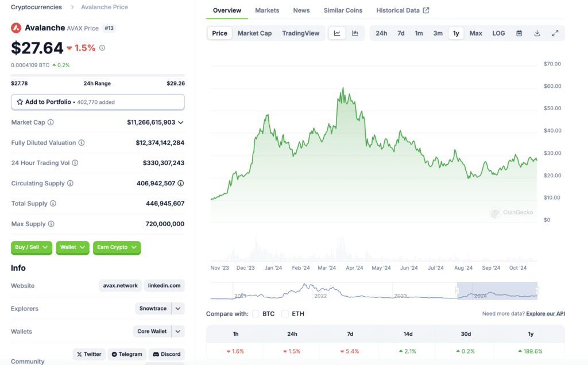Image resolution: width=588 pixels, height=365 pixels.
Task: Expand chart to fullscreen
Action: (x=555, y=33)
